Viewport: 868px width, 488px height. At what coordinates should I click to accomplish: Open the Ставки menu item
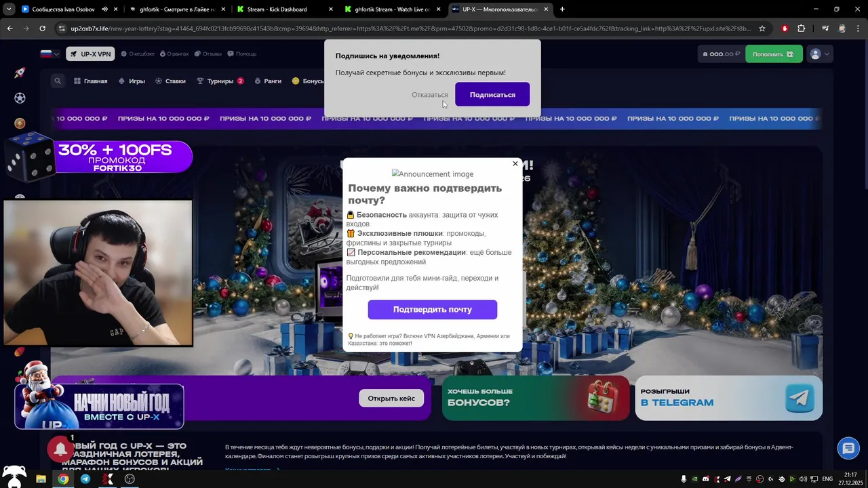pos(170,81)
